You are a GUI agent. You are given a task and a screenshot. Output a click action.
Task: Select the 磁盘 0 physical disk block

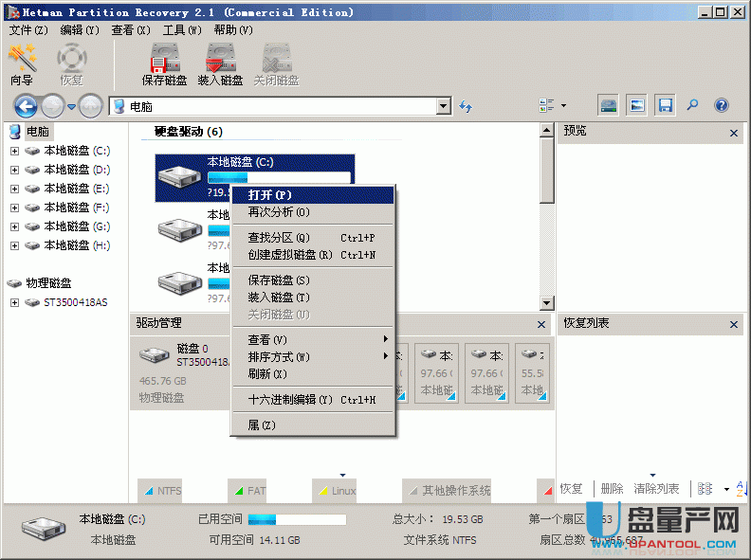coord(181,372)
